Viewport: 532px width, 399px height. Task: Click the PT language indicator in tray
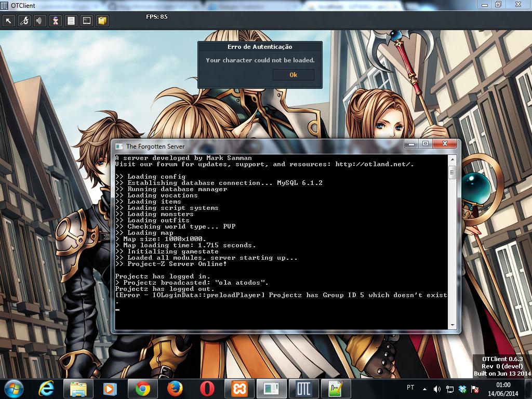coord(410,388)
